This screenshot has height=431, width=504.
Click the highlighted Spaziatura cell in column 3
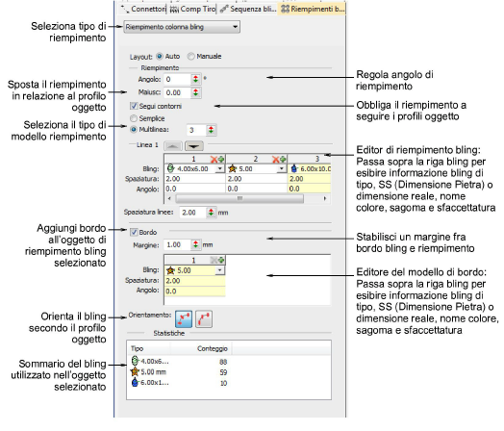coord(310,179)
